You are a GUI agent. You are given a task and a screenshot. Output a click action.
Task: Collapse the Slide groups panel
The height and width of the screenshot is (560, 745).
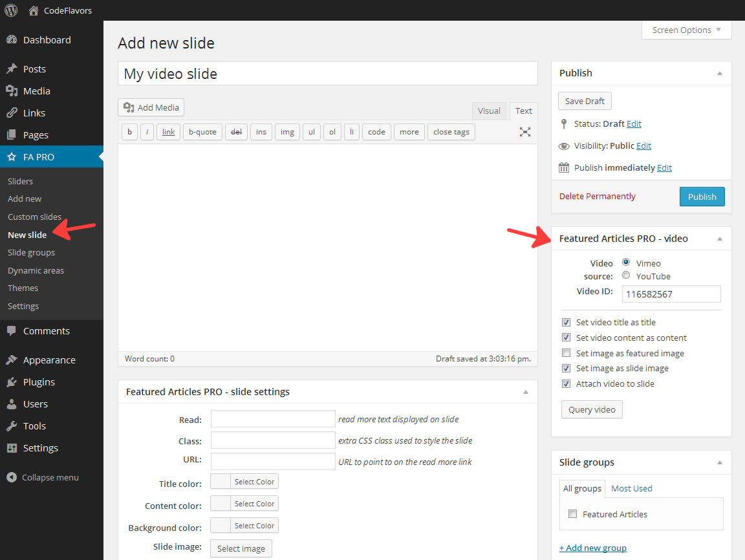click(720, 462)
